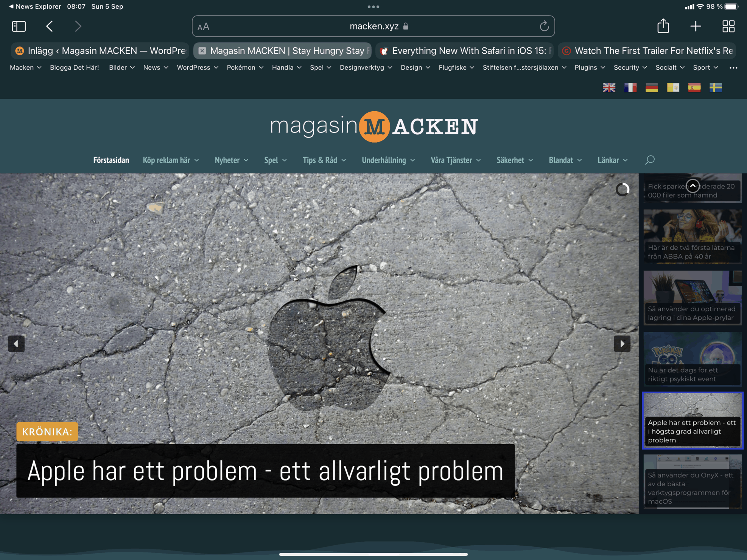Expand the Sport bookmarks folder
747x560 pixels.
(x=705, y=67)
